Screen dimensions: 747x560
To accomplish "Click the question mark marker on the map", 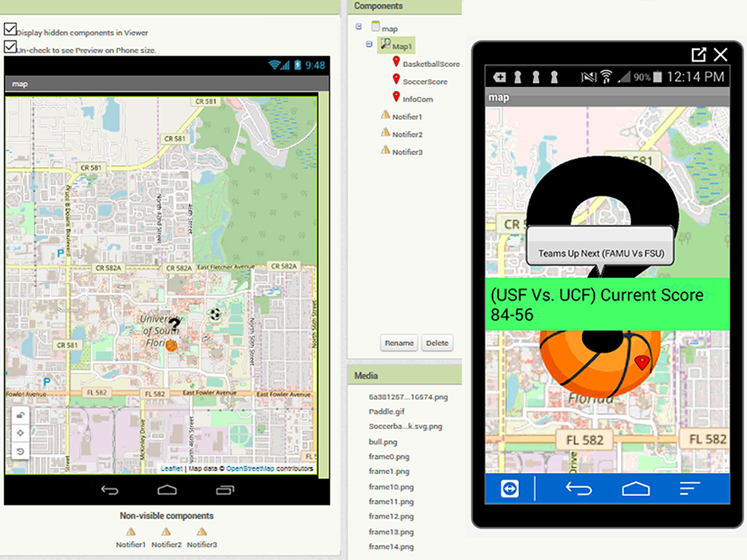I will [x=174, y=324].
